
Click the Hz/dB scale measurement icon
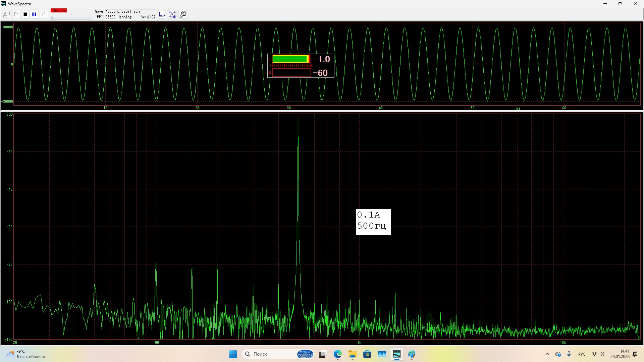[172, 14]
